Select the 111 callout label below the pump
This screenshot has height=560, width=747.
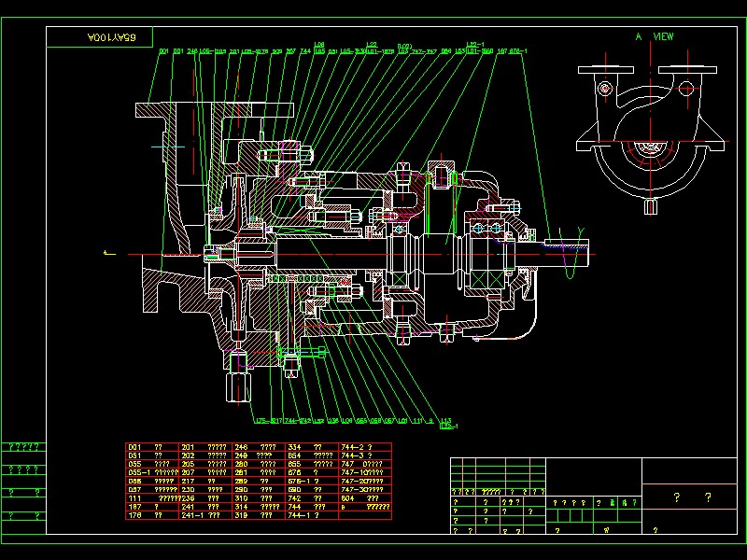click(x=417, y=421)
